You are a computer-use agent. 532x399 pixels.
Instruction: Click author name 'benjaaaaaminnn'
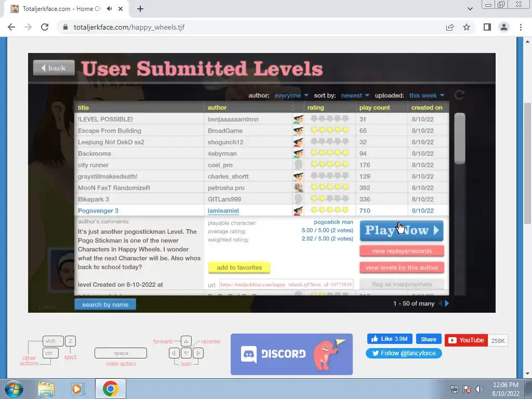point(233,119)
